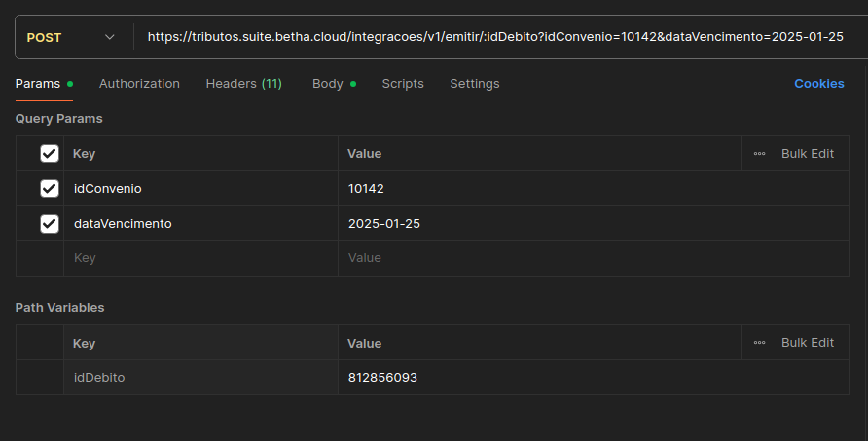Toggle the select-all checkbox in Query Params header

[x=50, y=154]
